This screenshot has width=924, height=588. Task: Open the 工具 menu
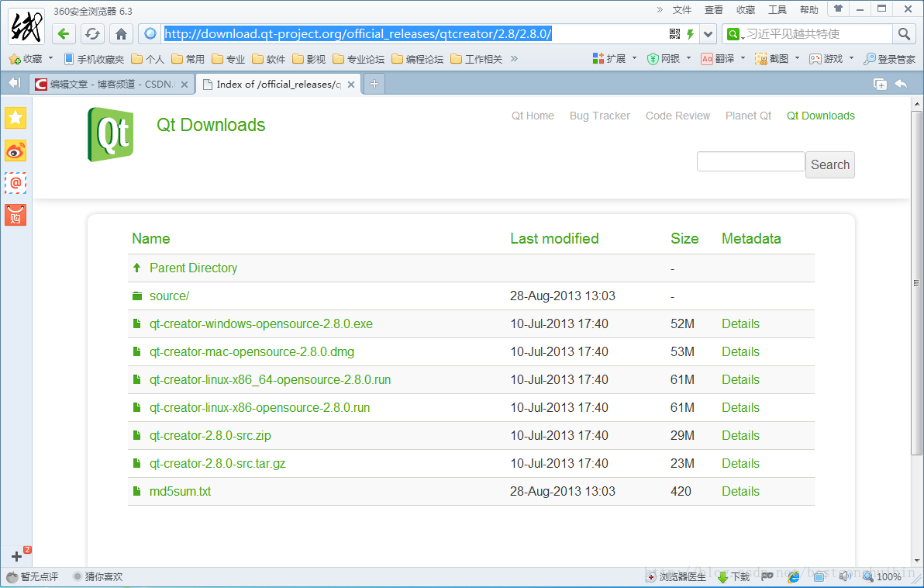777,10
